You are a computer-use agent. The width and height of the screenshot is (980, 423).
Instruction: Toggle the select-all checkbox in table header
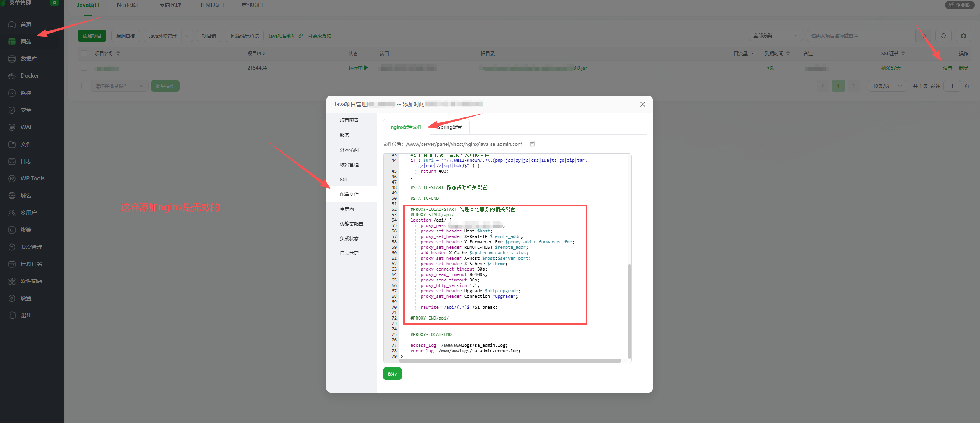(x=84, y=53)
